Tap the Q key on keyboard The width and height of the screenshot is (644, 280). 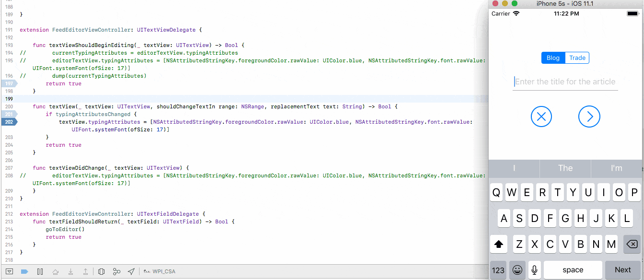click(496, 193)
